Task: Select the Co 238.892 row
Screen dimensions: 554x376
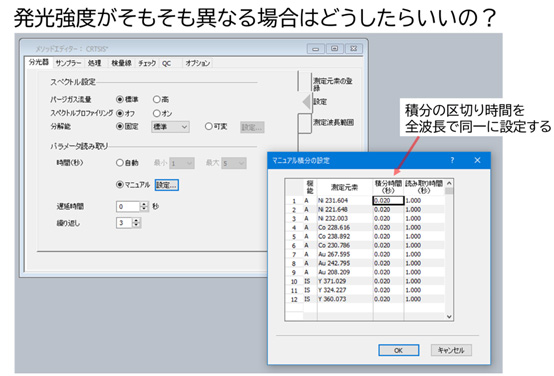Action: point(365,236)
